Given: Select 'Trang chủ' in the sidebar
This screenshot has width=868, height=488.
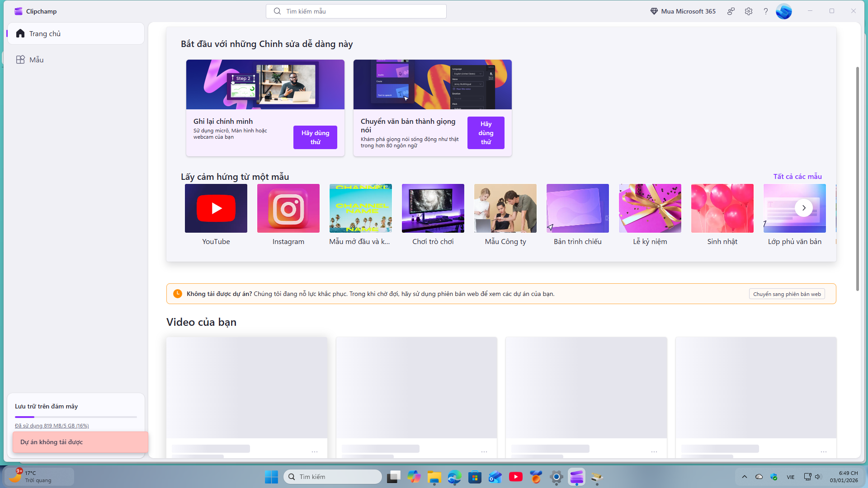Looking at the screenshot, I should (x=44, y=33).
